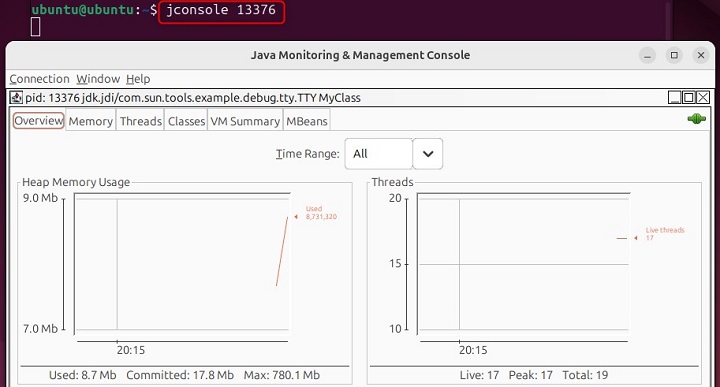Click the '9.0 Mb' heap axis label
Image resolution: width=720 pixels, height=387 pixels.
pos(40,198)
